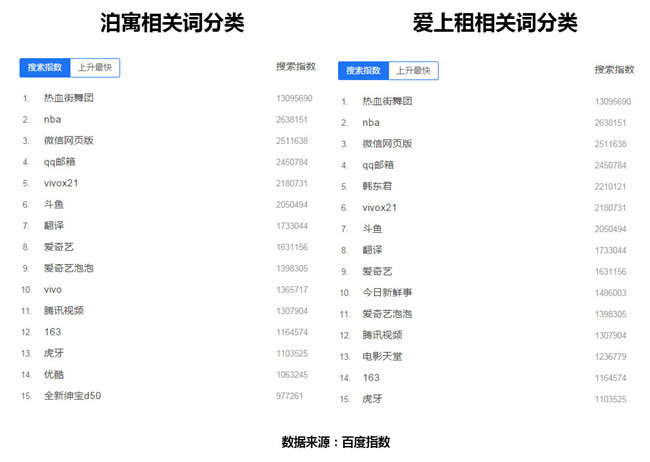Click 今日新鲜事 keyword
This screenshot has height=462, width=650.
coord(387,293)
